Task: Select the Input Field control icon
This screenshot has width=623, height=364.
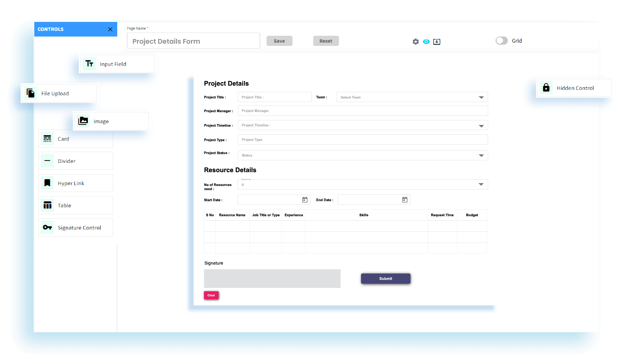Action: [x=89, y=64]
